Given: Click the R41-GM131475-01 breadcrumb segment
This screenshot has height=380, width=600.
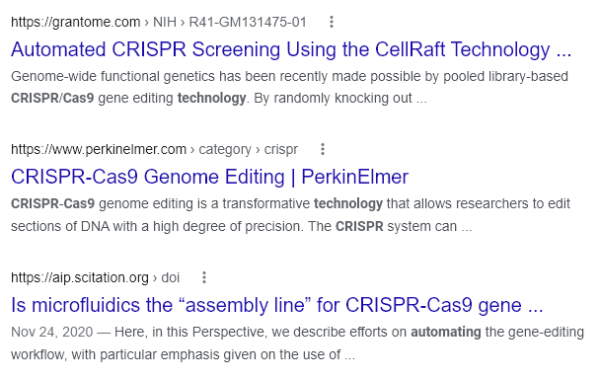Looking at the screenshot, I should click(248, 22).
